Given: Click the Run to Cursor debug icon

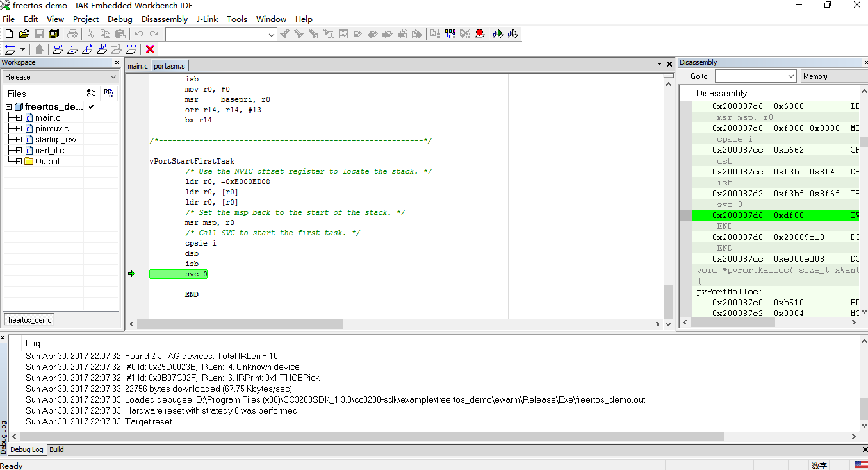Looking at the screenshot, I should coord(117,49).
